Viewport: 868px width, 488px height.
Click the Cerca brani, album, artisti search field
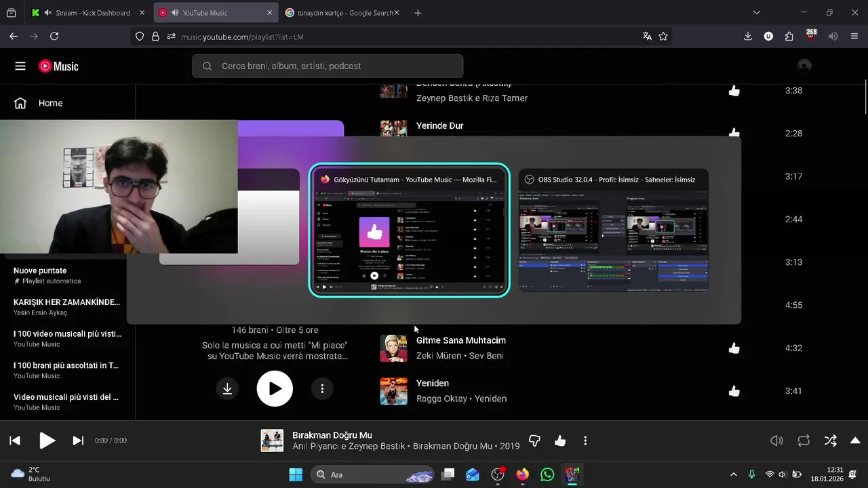[328, 66]
